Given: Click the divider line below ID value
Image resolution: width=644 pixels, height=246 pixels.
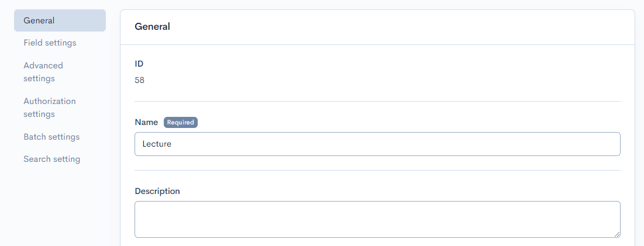Looking at the screenshot, I should 377,101.
